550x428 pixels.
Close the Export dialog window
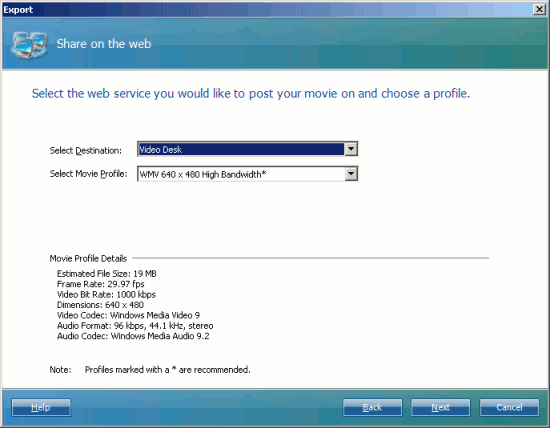coord(539,9)
